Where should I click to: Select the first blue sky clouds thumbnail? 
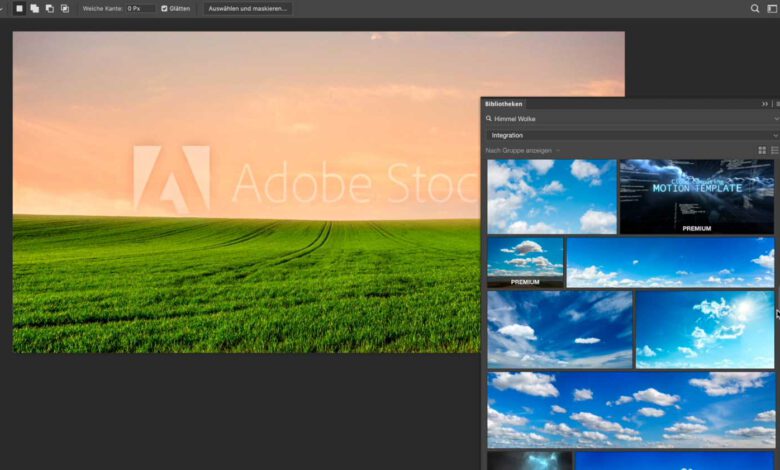click(x=551, y=196)
